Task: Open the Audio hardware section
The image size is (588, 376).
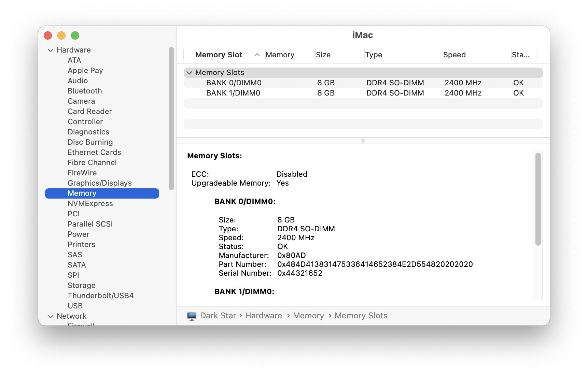Action: tap(78, 81)
